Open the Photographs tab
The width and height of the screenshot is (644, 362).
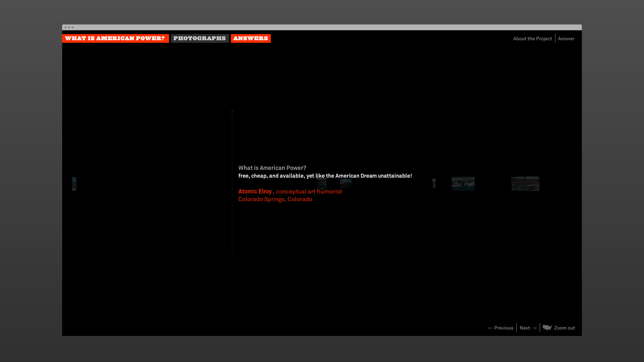pos(200,38)
